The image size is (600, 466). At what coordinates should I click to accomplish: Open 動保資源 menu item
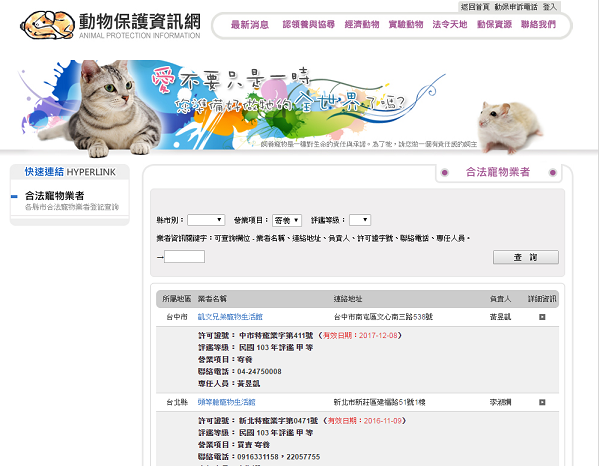[494, 24]
